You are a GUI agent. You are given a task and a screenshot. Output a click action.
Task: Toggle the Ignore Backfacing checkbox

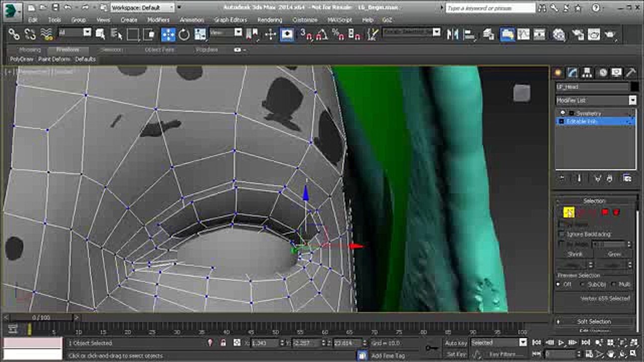point(562,234)
